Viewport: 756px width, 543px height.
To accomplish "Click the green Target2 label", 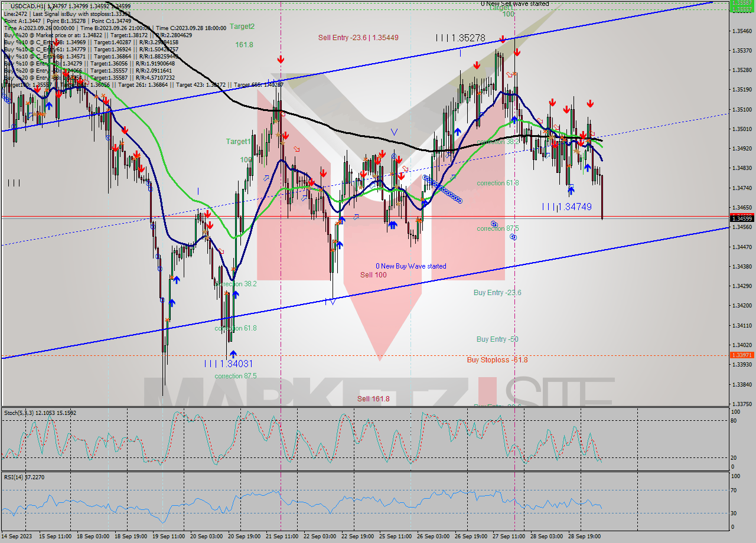I will pos(242,27).
